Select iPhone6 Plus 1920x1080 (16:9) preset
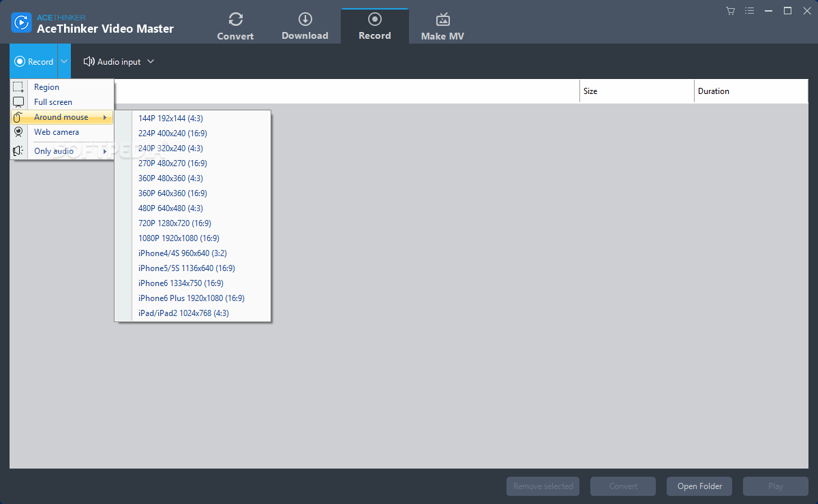The height and width of the screenshot is (504, 818). click(x=193, y=298)
